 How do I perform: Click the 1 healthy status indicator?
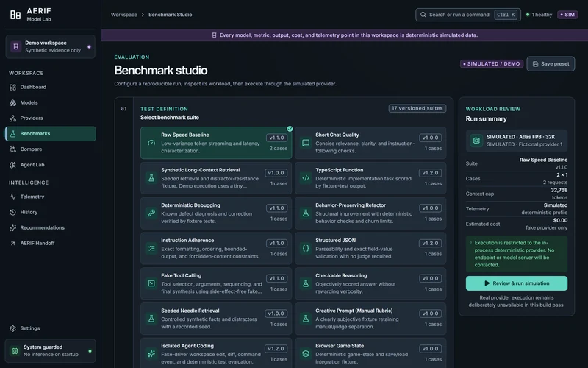[539, 15]
